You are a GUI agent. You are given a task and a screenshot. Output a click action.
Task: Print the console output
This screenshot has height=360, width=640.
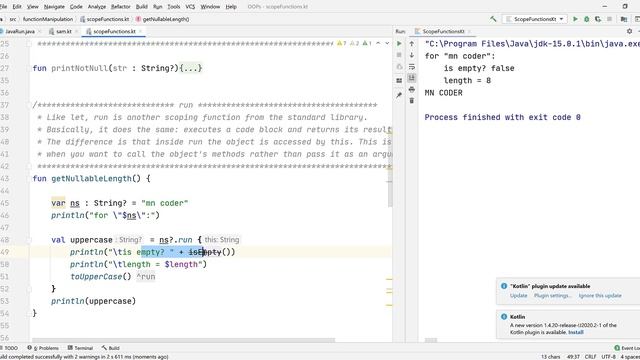click(411, 89)
